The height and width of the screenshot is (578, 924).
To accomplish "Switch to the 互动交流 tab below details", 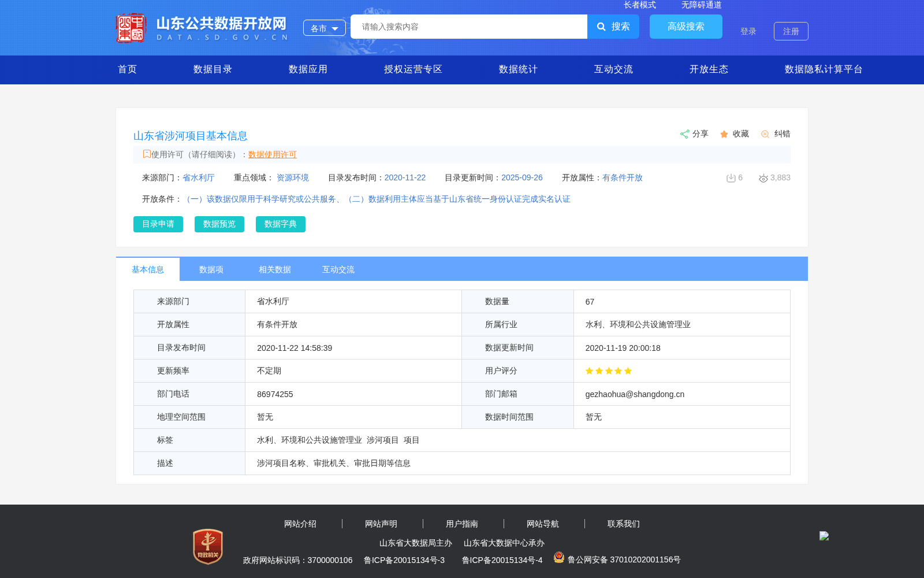I will click(x=338, y=269).
